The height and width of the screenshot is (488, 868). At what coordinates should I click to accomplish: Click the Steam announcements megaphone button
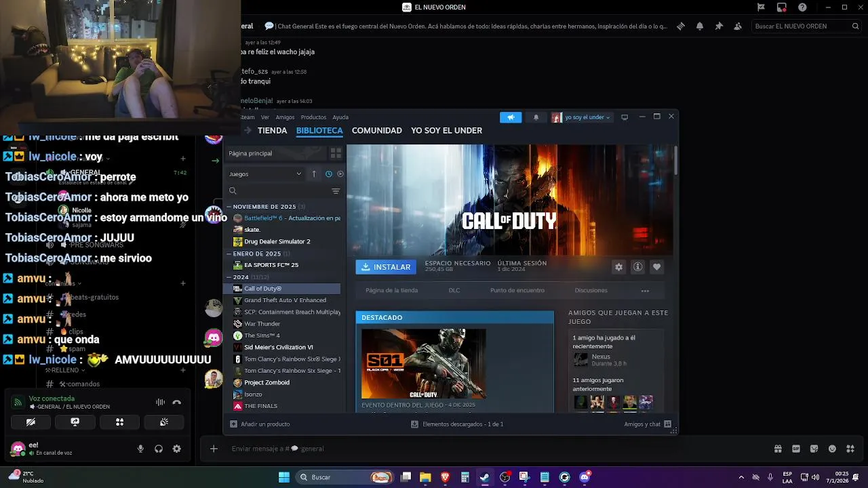(x=511, y=117)
